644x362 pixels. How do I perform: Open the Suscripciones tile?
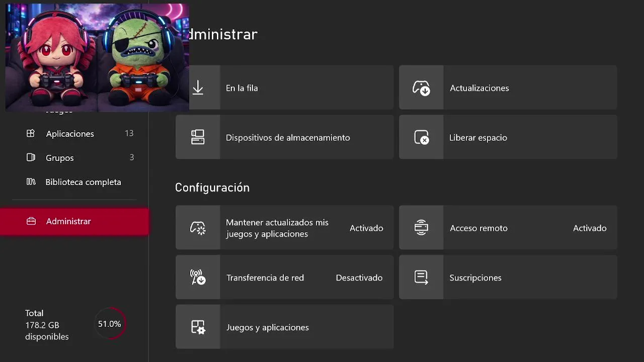[x=508, y=278]
